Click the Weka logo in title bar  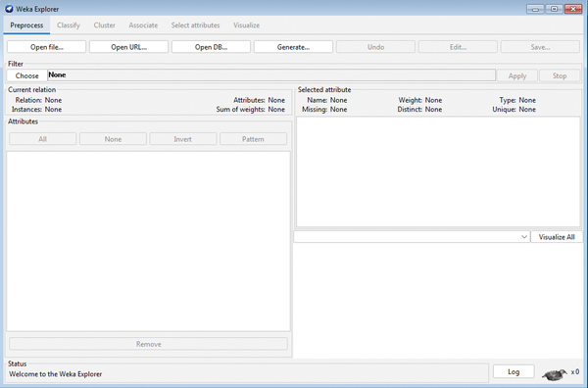(9, 9)
